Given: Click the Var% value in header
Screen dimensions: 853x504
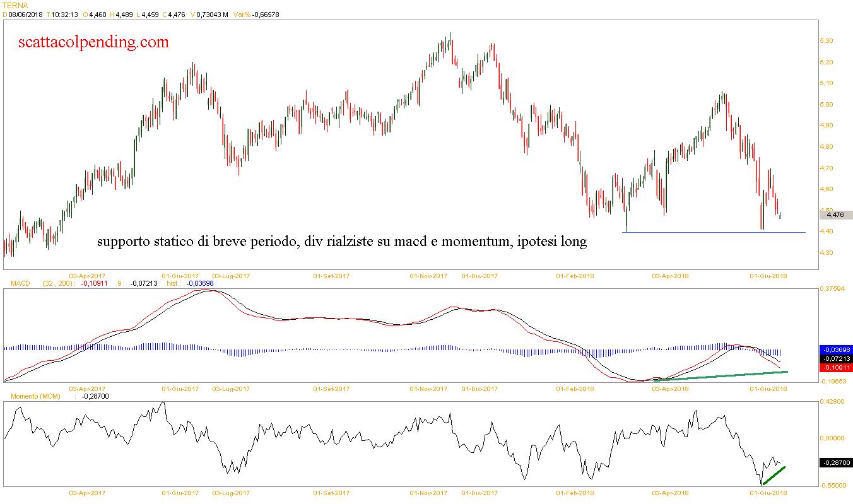Looking at the screenshot, I should coord(265,15).
